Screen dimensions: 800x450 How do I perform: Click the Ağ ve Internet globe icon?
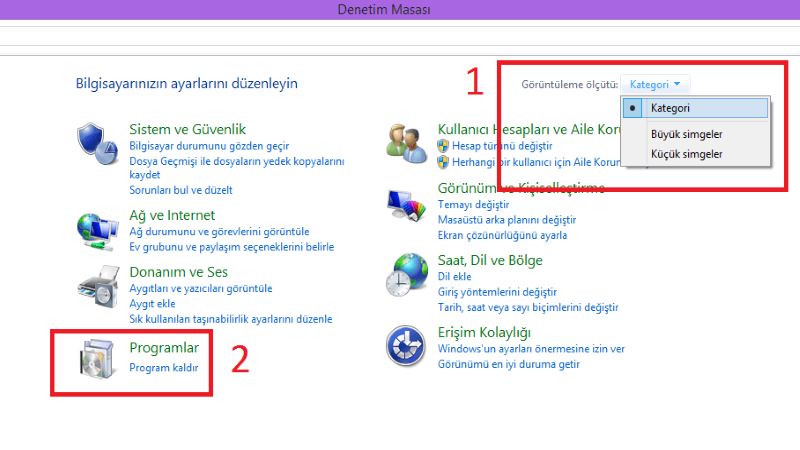coord(97,232)
